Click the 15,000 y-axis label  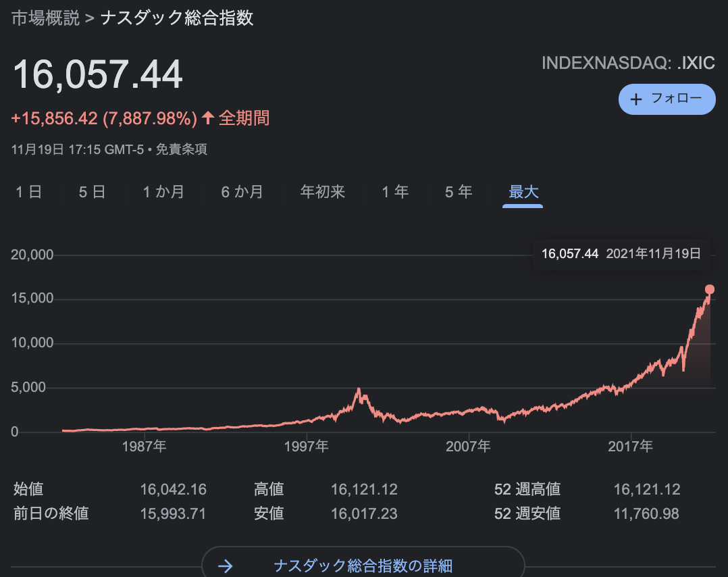tap(32, 298)
